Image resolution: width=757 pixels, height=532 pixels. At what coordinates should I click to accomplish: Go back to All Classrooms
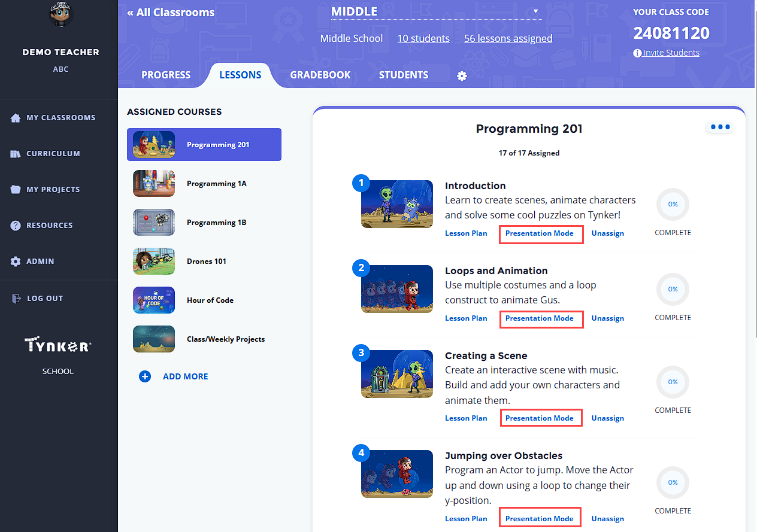171,12
